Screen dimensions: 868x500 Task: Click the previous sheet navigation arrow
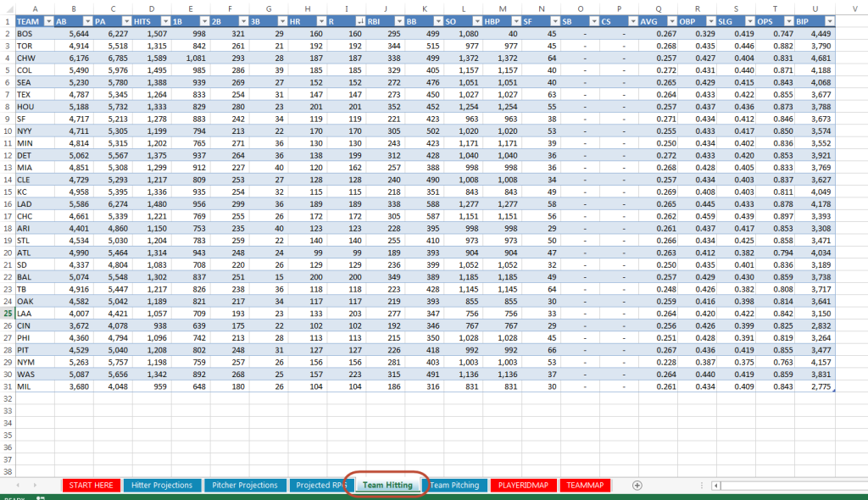pyautogui.click(x=18, y=486)
